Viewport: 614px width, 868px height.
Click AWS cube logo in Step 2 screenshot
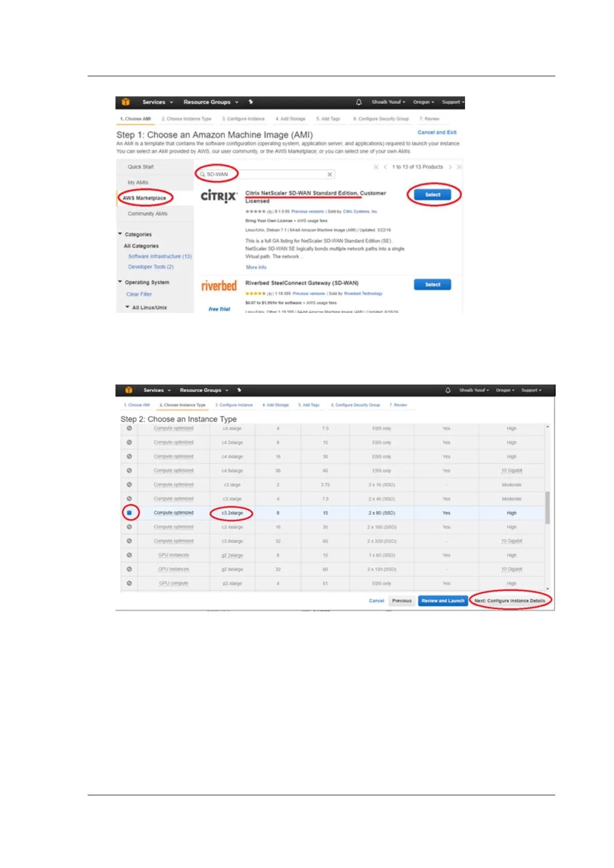[128, 390]
